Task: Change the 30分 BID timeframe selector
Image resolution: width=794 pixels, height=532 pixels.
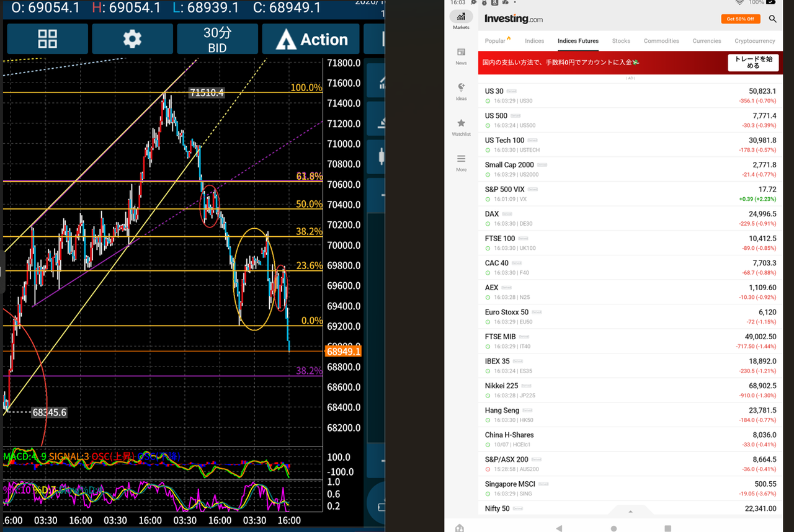Action: (217, 39)
